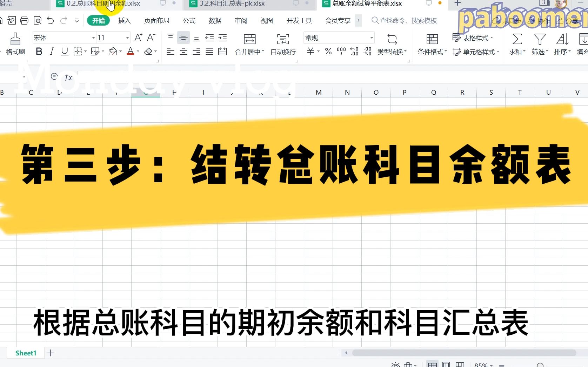Screen dimensions: 588x367
Task: Open the font name 宋体 dropdown
Action: point(93,38)
